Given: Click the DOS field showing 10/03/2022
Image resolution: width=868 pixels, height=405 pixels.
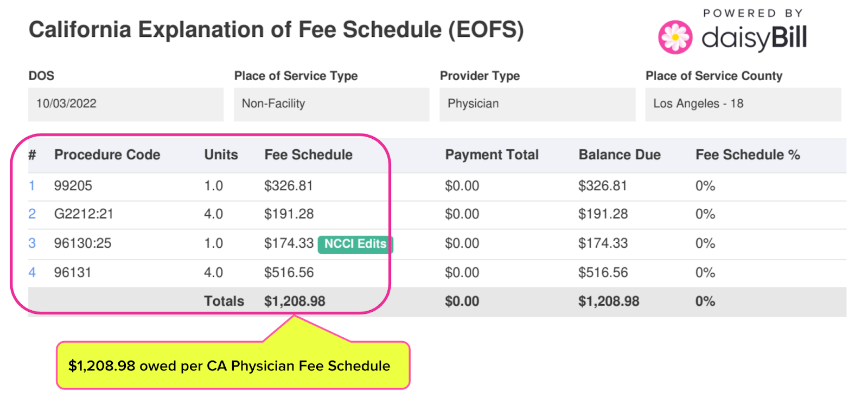Looking at the screenshot, I should (x=126, y=104).
